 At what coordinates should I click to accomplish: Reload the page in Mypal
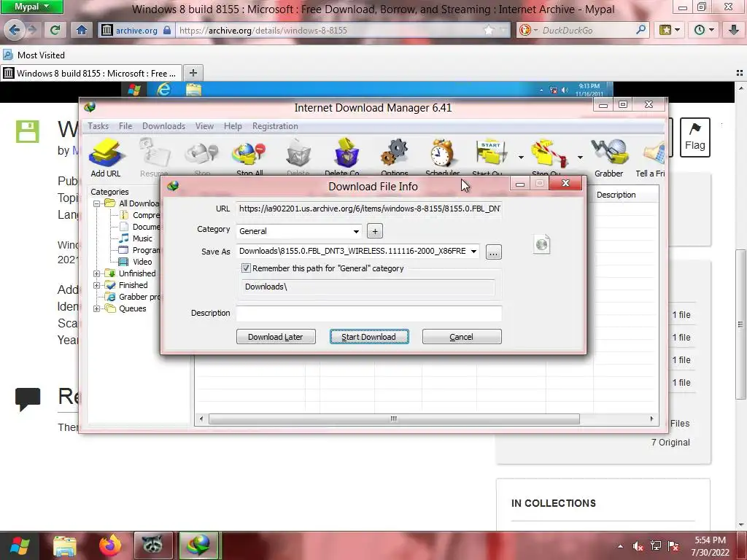pos(55,30)
